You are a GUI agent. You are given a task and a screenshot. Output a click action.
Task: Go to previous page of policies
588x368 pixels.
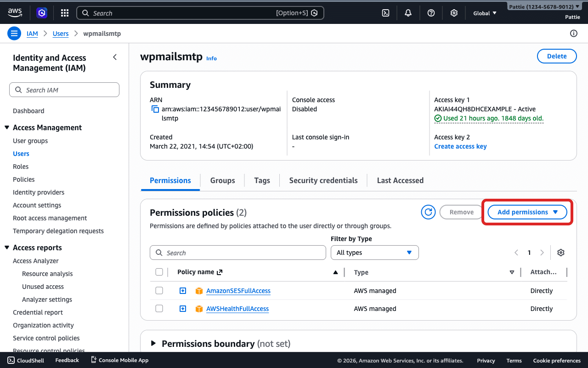(516, 253)
